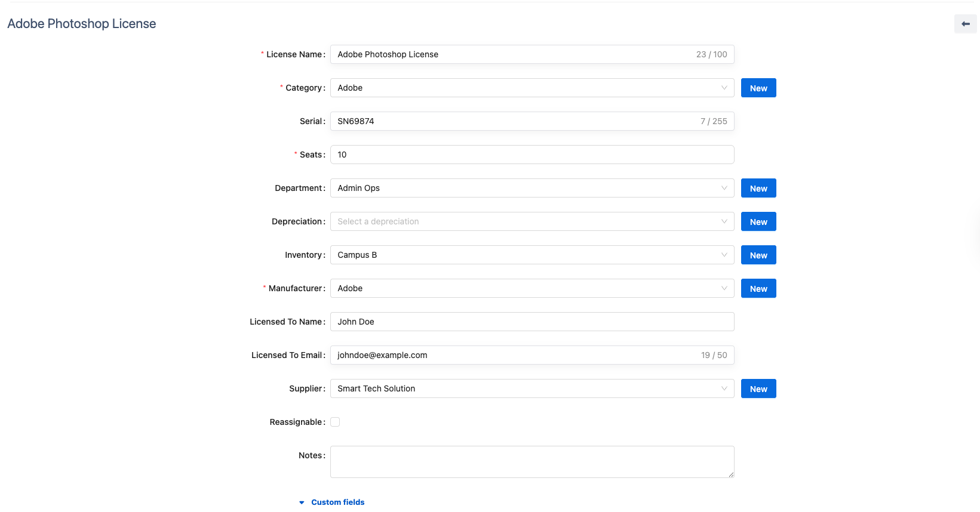
Task: Click New button next to Category
Action: (758, 88)
